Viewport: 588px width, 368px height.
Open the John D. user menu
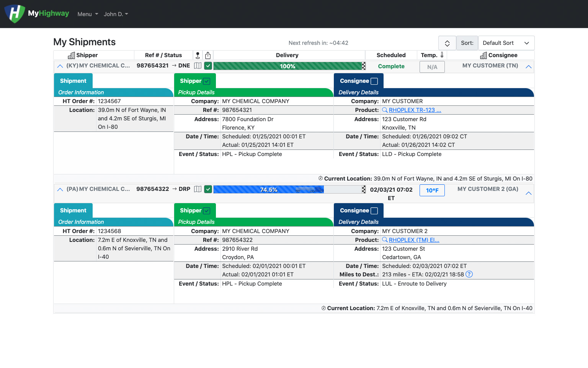[x=116, y=14]
